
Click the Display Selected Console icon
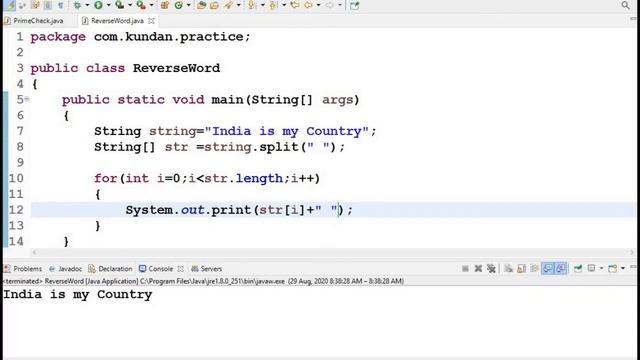591,268
